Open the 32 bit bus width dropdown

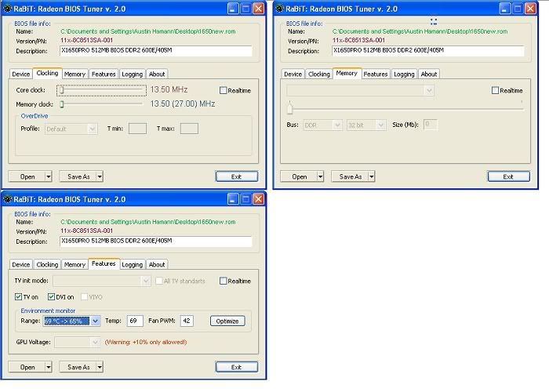[381, 125]
